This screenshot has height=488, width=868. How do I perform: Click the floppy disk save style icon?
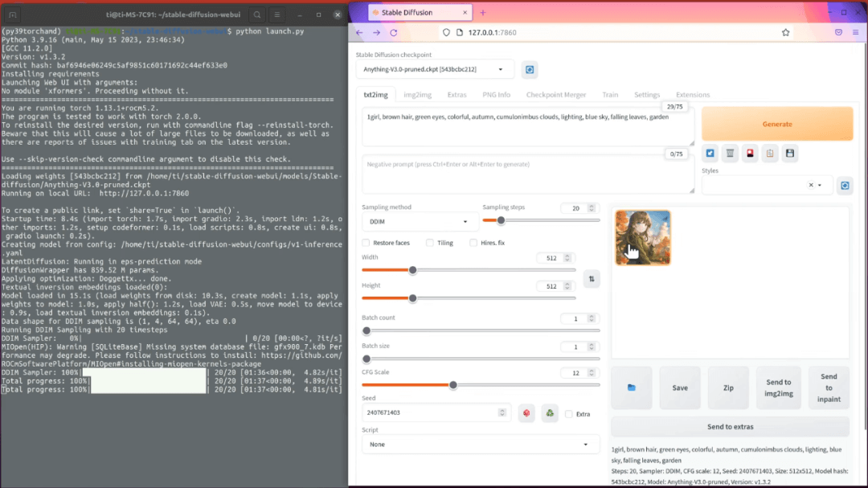pos(790,153)
